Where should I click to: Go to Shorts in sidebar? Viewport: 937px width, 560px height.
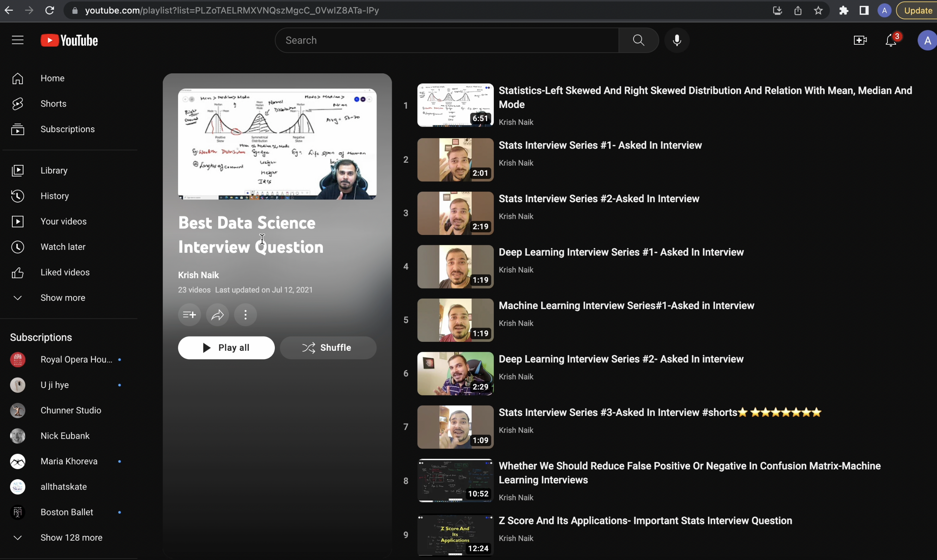pos(53,104)
